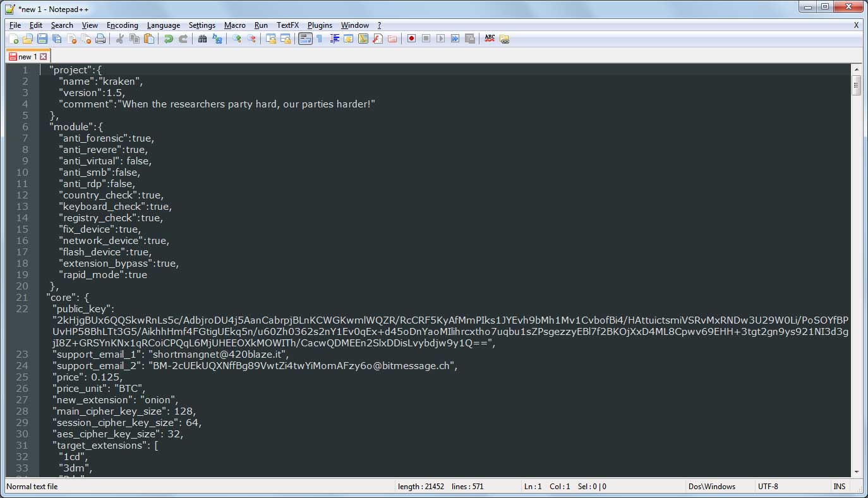Toggle the Document Map icon
The height and width of the screenshot is (498, 868).
tap(363, 39)
